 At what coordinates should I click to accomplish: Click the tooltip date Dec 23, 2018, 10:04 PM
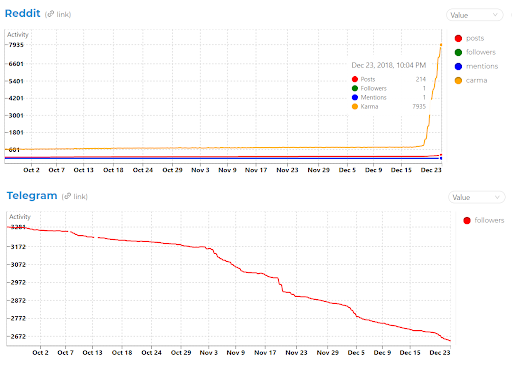389,65
